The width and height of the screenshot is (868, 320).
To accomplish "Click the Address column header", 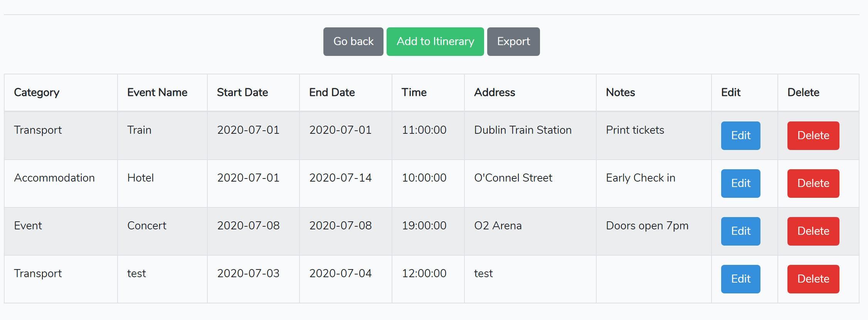I will (x=495, y=93).
